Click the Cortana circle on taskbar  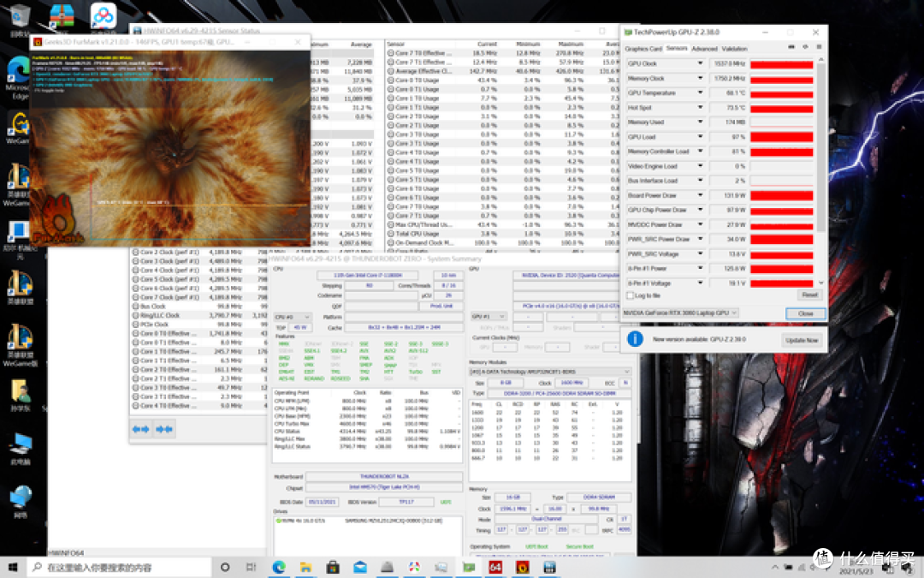[224, 568]
